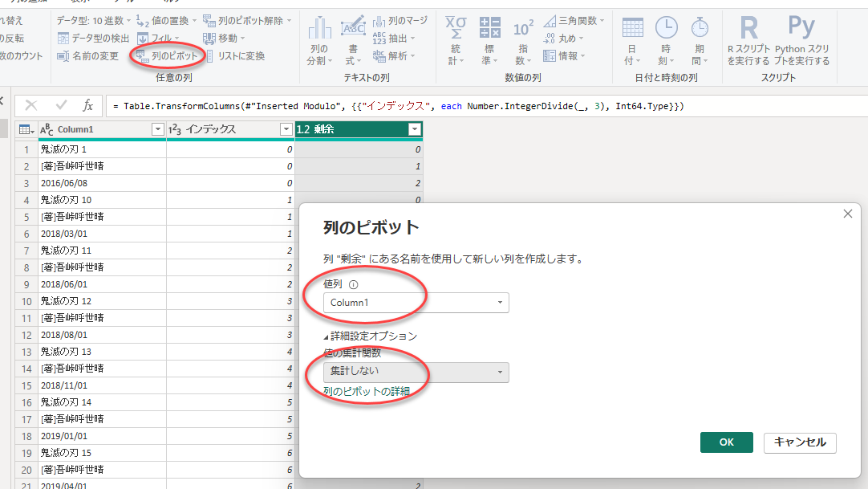Select cell 鬼滅の刃 12

click(102, 301)
